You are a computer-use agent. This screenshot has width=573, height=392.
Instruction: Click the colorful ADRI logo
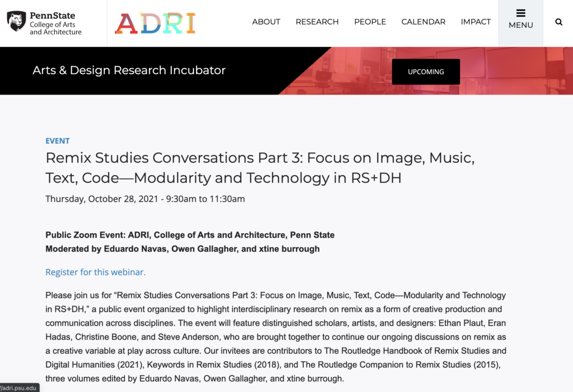[156, 23]
